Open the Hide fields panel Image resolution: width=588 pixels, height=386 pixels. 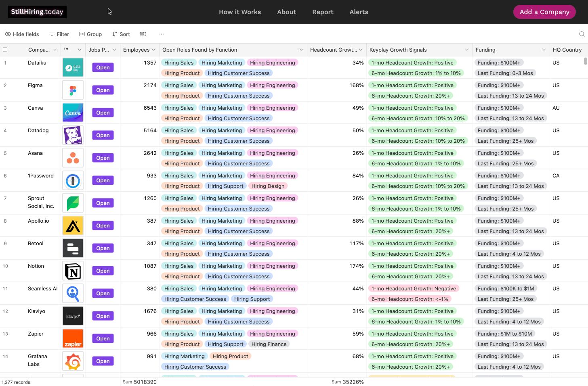coord(22,34)
